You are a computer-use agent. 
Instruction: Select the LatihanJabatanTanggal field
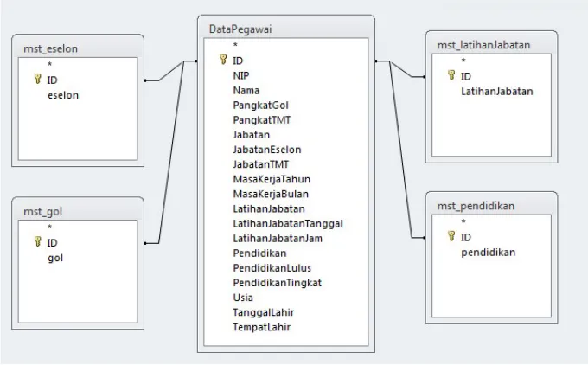click(x=285, y=223)
